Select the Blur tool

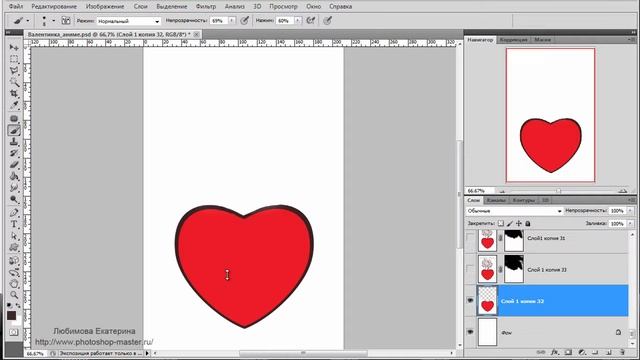point(14,187)
